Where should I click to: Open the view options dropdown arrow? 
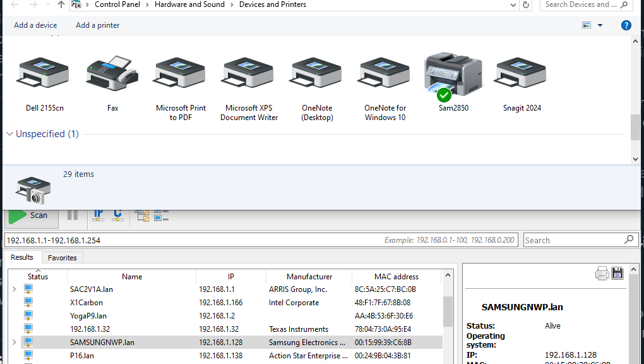[x=600, y=25]
